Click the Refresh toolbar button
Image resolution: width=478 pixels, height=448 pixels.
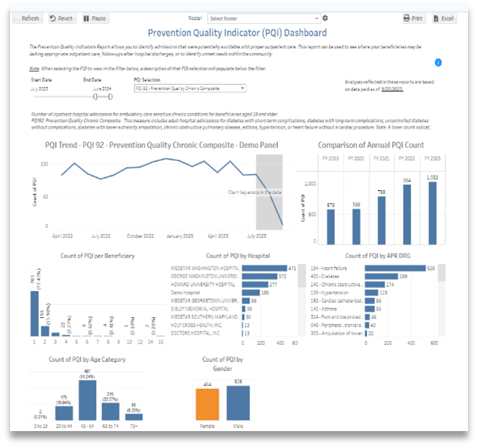click(27, 18)
